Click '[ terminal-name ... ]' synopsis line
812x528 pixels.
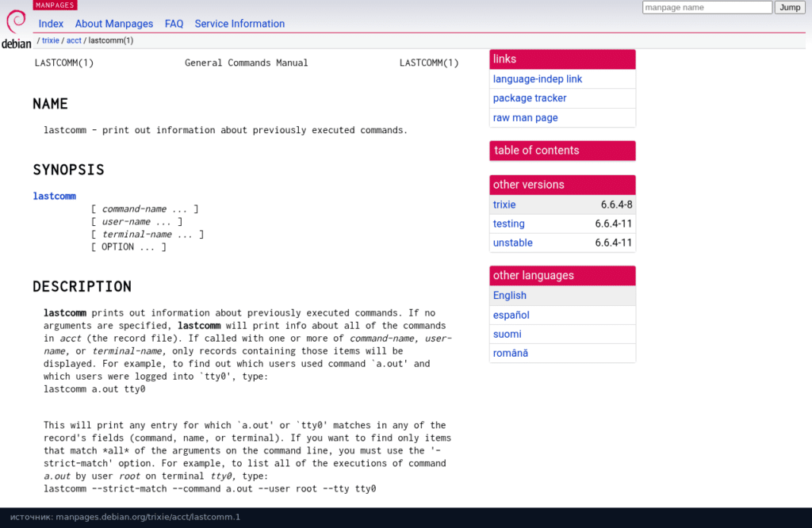(147, 235)
